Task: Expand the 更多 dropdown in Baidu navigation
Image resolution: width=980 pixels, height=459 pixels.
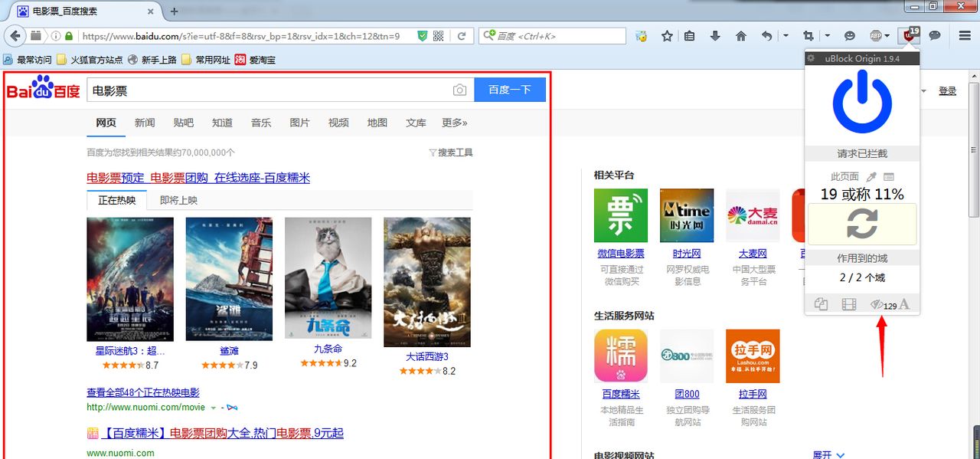Action: (453, 123)
